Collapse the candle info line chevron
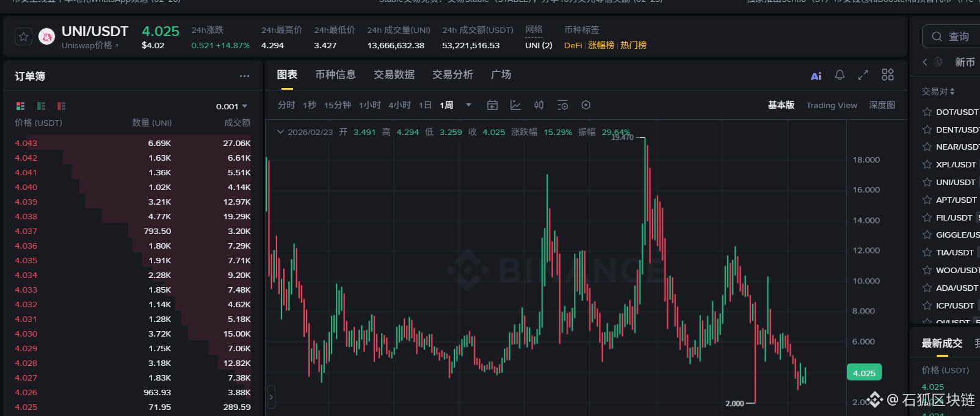The image size is (980, 416). [x=280, y=132]
